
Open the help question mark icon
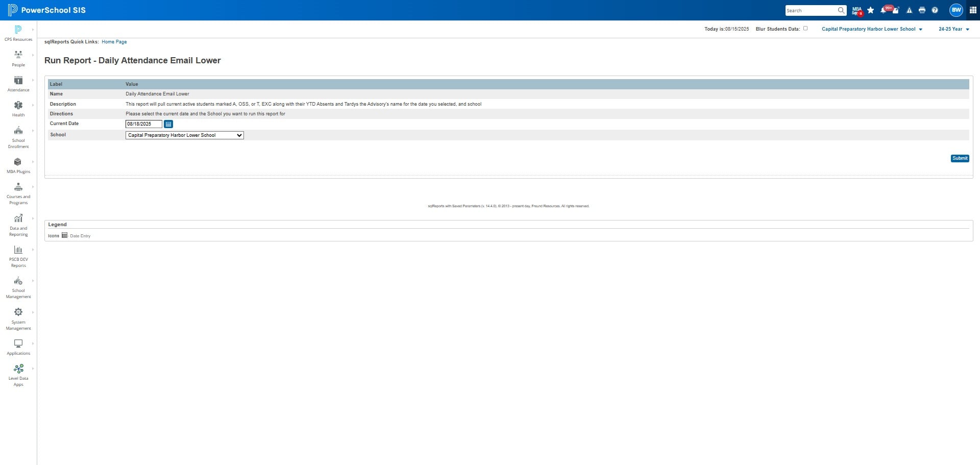point(935,10)
